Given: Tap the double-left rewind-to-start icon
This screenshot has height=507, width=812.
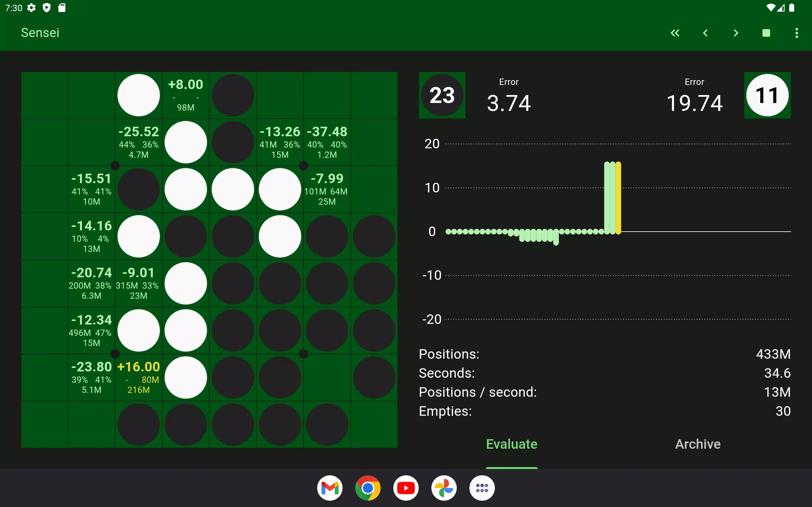Looking at the screenshot, I should click(675, 33).
